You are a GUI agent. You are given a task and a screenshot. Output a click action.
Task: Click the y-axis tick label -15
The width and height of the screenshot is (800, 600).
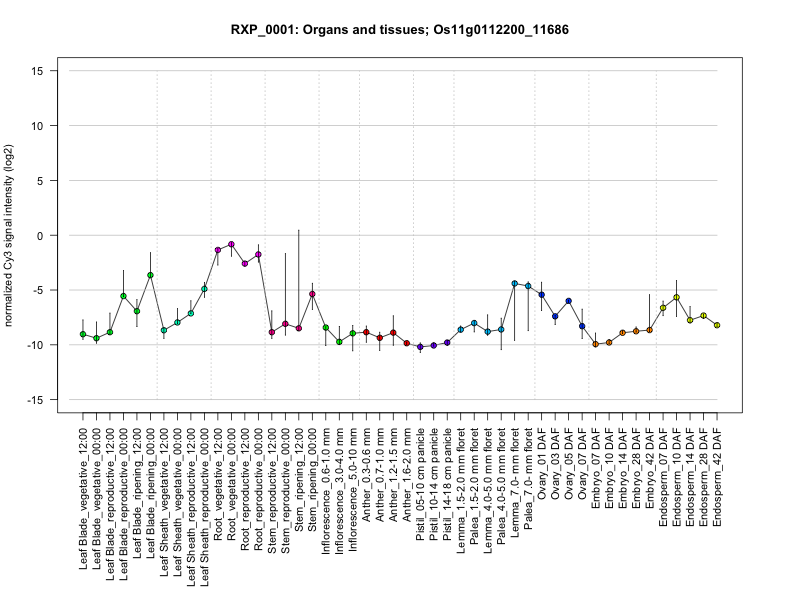pos(61,400)
